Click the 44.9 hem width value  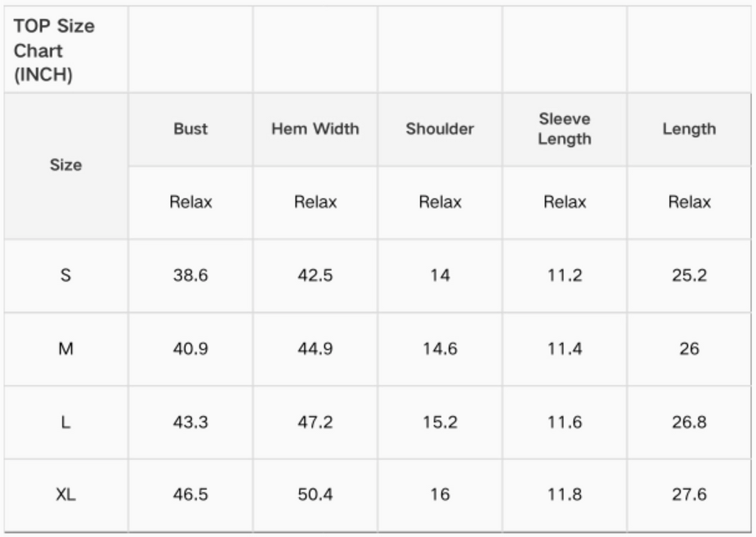(x=315, y=348)
